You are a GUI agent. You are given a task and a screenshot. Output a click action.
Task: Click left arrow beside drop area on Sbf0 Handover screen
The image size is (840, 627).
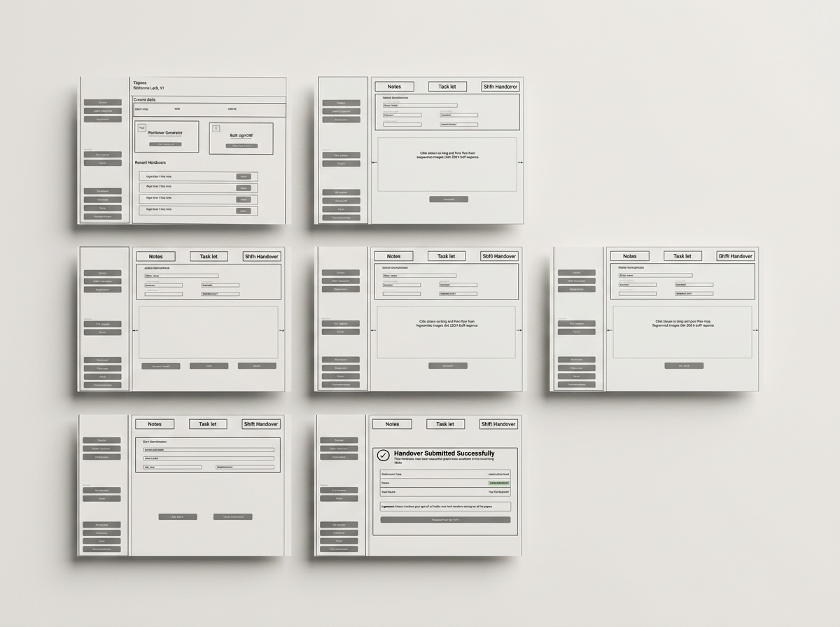[x=373, y=331]
